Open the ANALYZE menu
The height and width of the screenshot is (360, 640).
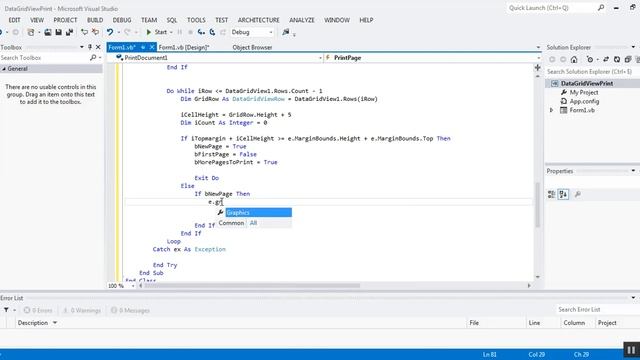pos(302,20)
